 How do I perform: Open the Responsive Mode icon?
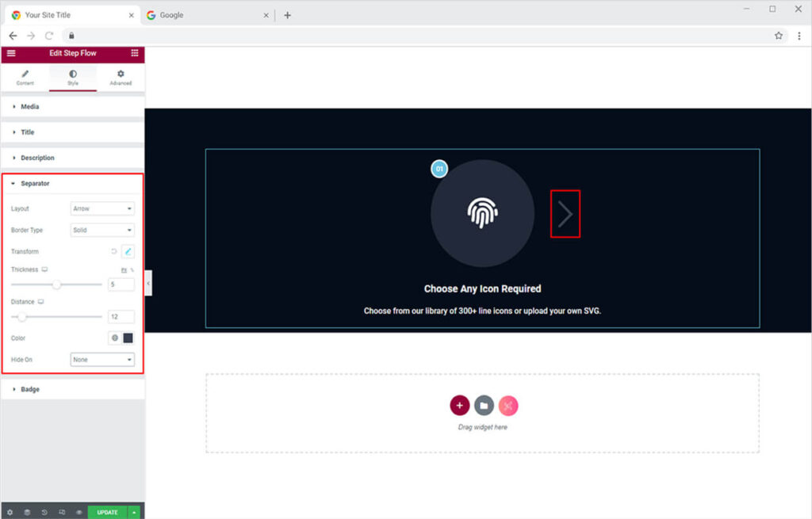62,512
